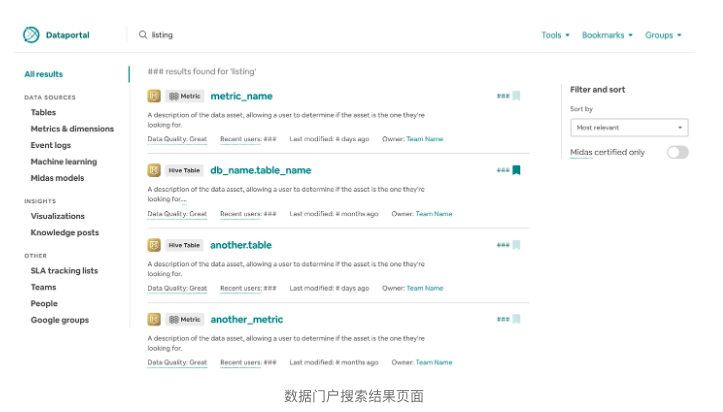The width and height of the screenshot is (723, 412).
Task: Expand the Tools menu
Action: [556, 35]
